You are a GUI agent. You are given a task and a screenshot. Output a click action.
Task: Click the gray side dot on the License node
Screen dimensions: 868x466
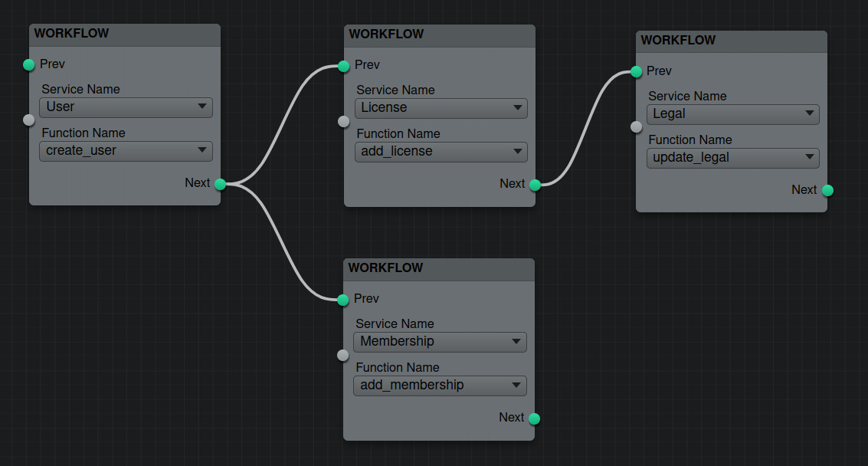(344, 120)
